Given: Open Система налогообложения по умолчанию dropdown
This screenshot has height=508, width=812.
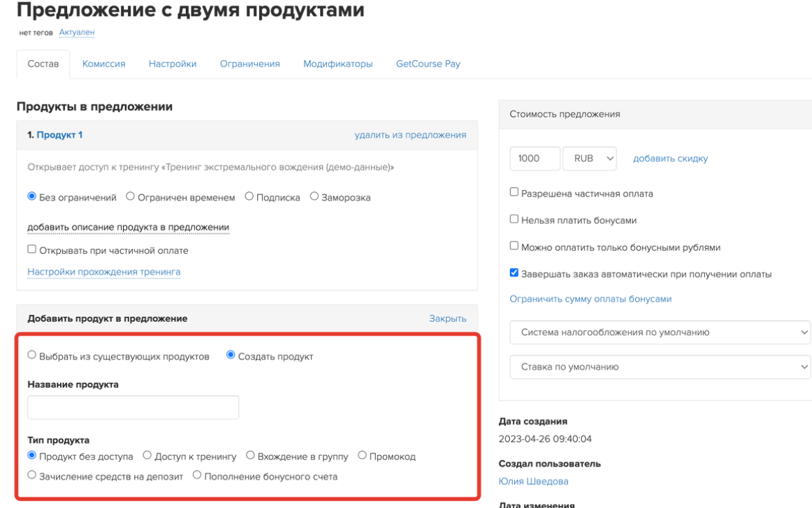Looking at the screenshot, I should [660, 332].
